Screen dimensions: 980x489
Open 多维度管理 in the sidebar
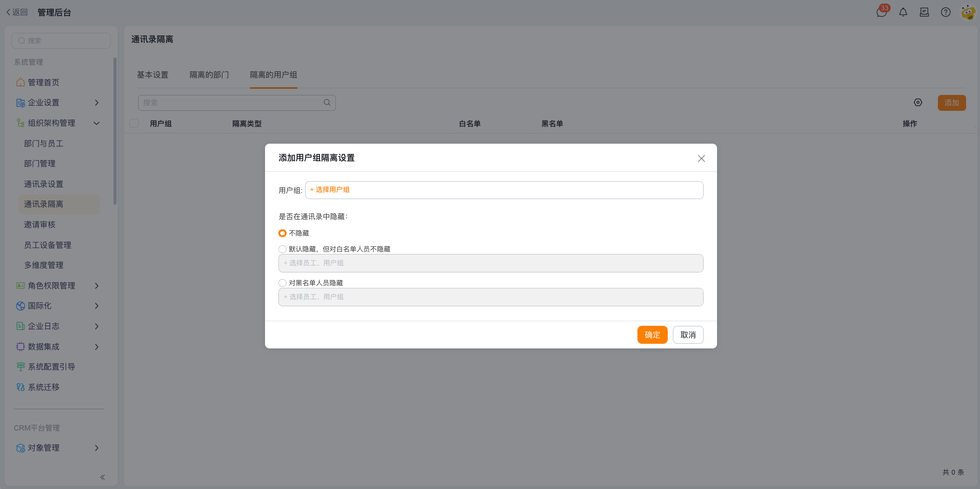(x=44, y=265)
